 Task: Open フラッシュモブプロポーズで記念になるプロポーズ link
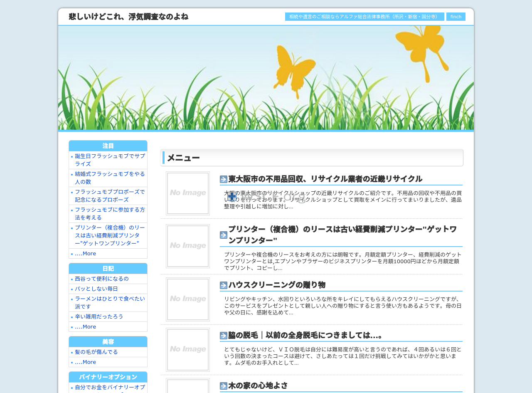[x=110, y=196]
